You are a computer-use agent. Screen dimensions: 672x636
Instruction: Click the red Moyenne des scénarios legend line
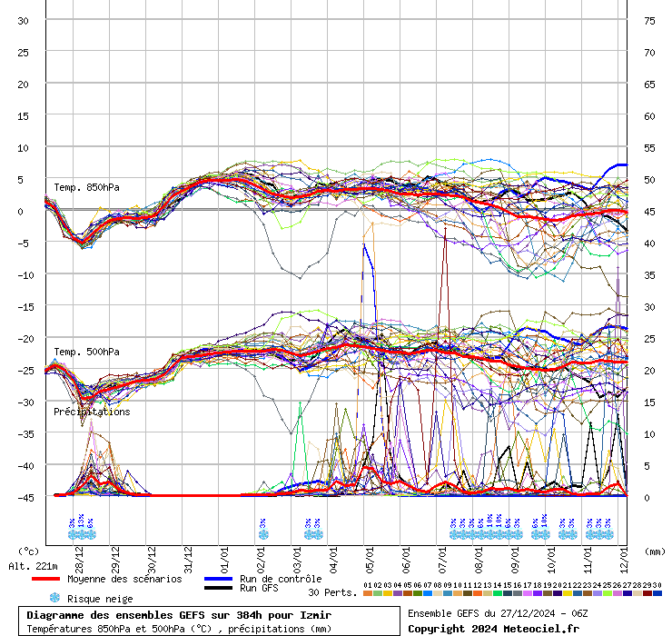coord(45,579)
